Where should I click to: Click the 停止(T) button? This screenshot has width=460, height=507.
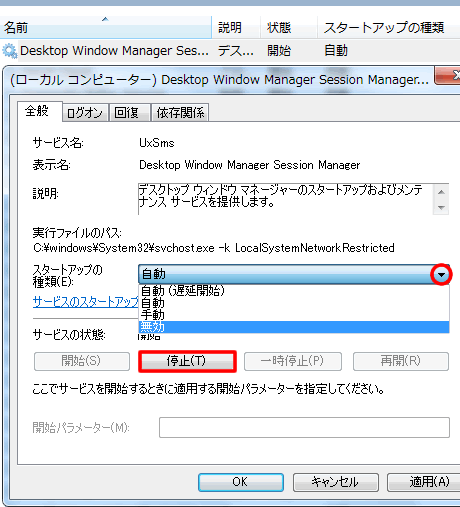pyautogui.click(x=187, y=361)
